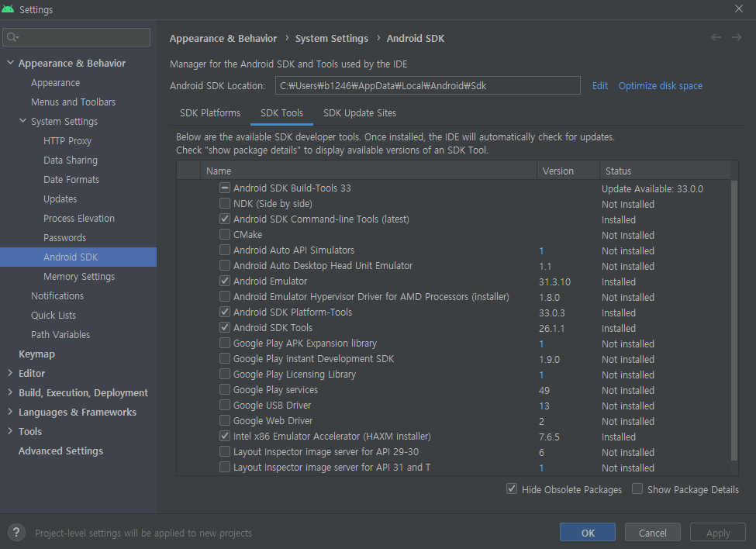Toggle Hide Obsolete Packages checkbox
The width and height of the screenshot is (756, 549).
click(x=512, y=489)
